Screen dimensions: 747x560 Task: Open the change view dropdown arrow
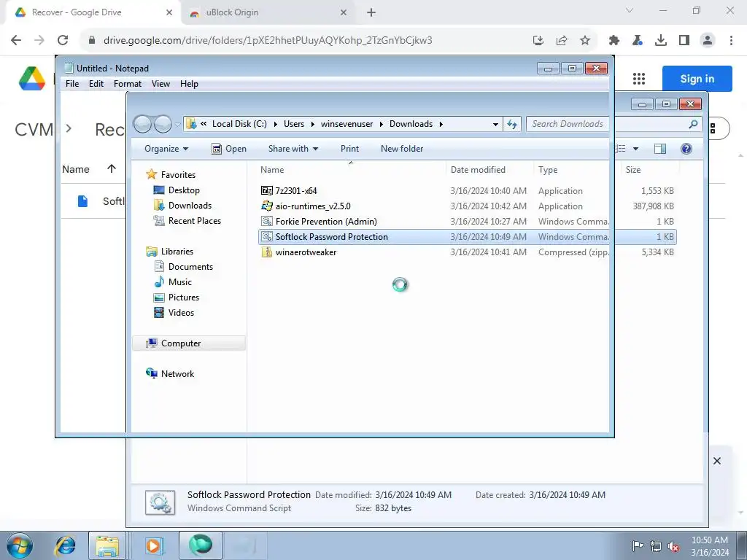635,149
